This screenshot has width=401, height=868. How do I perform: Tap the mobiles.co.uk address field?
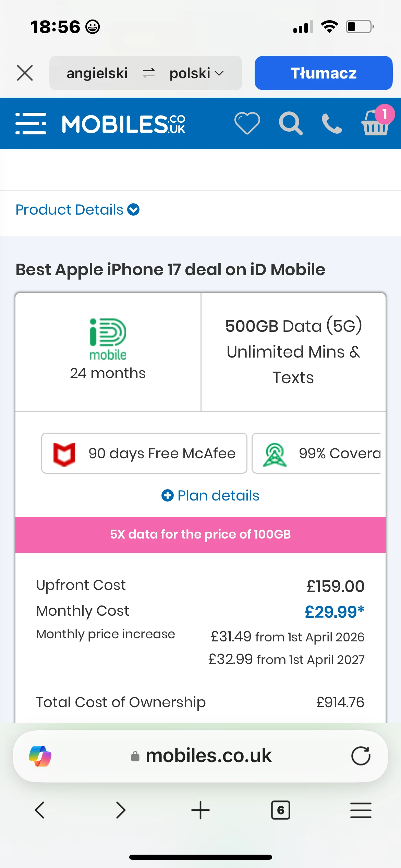click(x=202, y=756)
